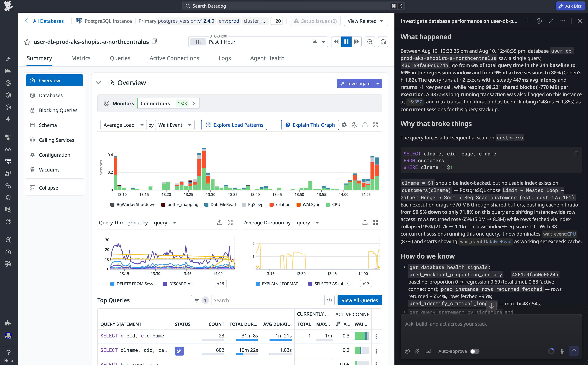Open the Schema sidebar item

tap(55, 125)
